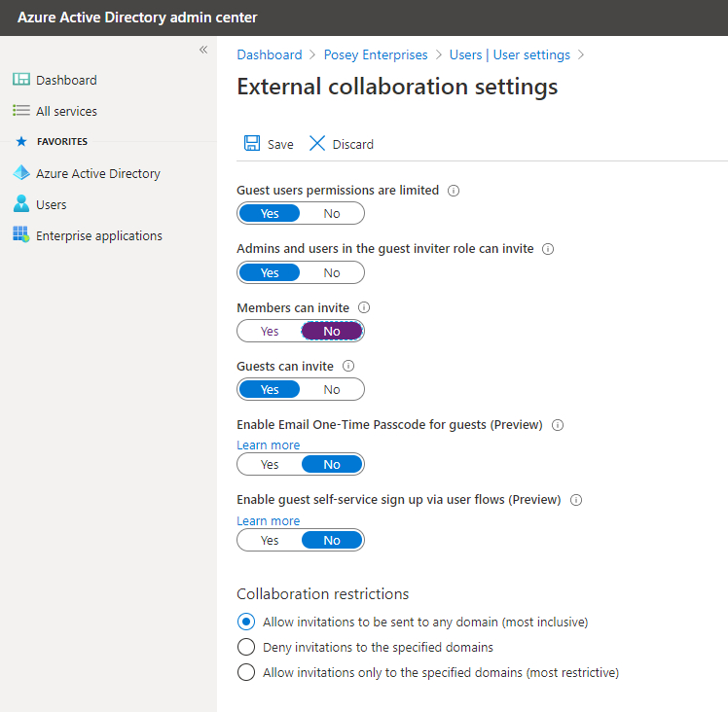Set Members can invite to No
728x712 pixels.
332,331
